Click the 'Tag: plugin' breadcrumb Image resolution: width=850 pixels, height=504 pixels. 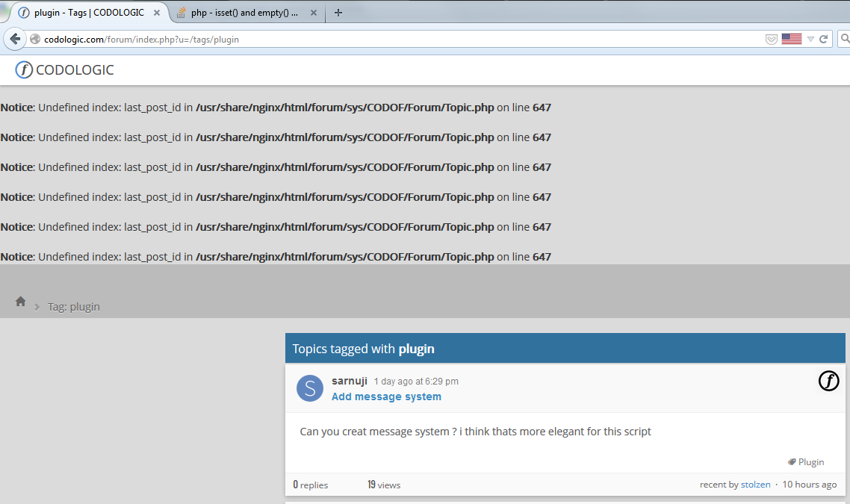click(x=74, y=307)
